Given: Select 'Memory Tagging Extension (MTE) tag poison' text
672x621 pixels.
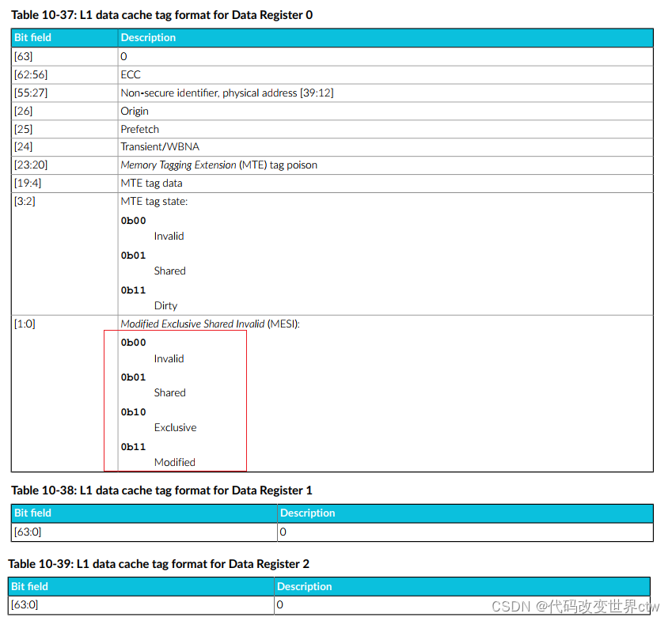Looking at the screenshot, I should [x=219, y=165].
